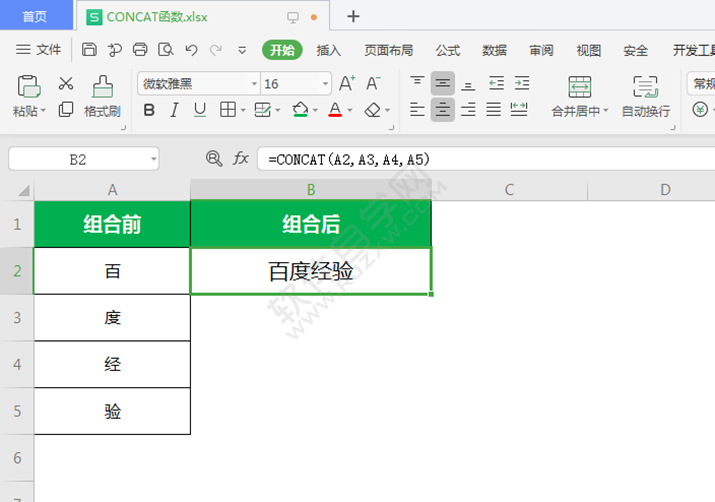This screenshot has width=715, height=502.
Task: Expand the Paste options arrow
Action: point(43,110)
